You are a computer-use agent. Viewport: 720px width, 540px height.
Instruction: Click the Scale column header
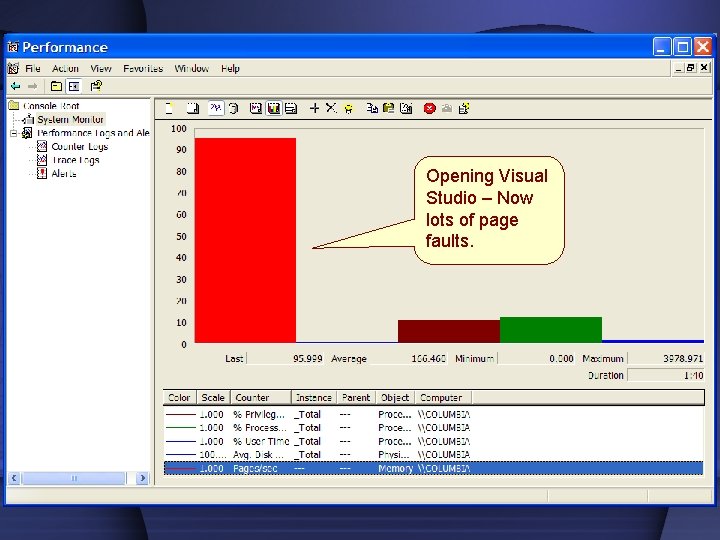tap(213, 398)
